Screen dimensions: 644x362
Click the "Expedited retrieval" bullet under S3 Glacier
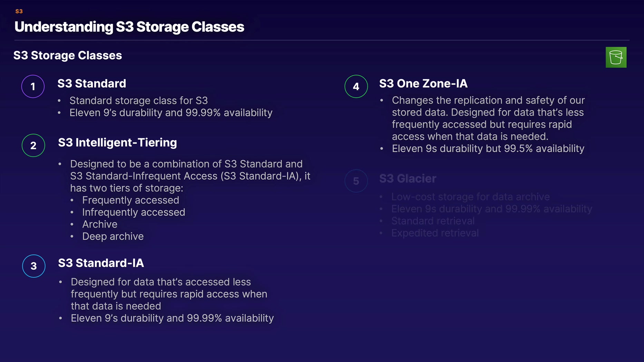tap(435, 233)
